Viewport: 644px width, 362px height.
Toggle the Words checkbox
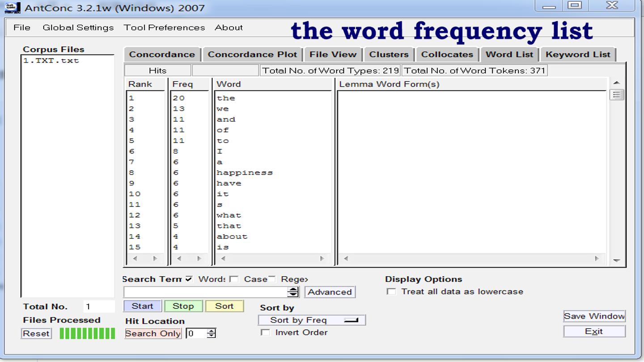189,279
